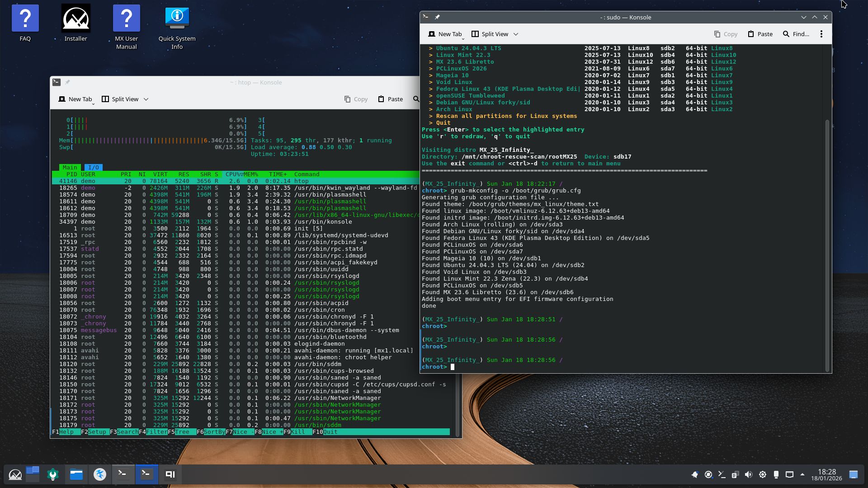Open the clipboard icon in the system tray
Viewport: 868px width, 488px height.
coord(735,474)
